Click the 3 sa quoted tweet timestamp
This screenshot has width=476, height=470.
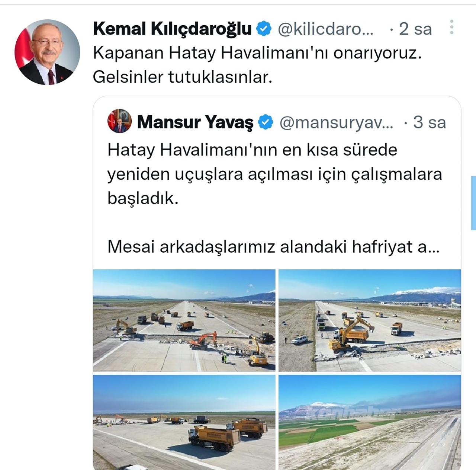[430, 122]
